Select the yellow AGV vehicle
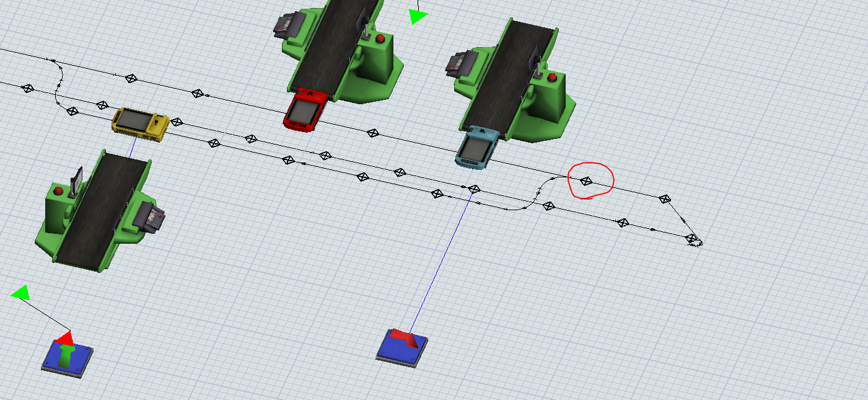Image resolution: width=868 pixels, height=400 pixels. [x=140, y=123]
